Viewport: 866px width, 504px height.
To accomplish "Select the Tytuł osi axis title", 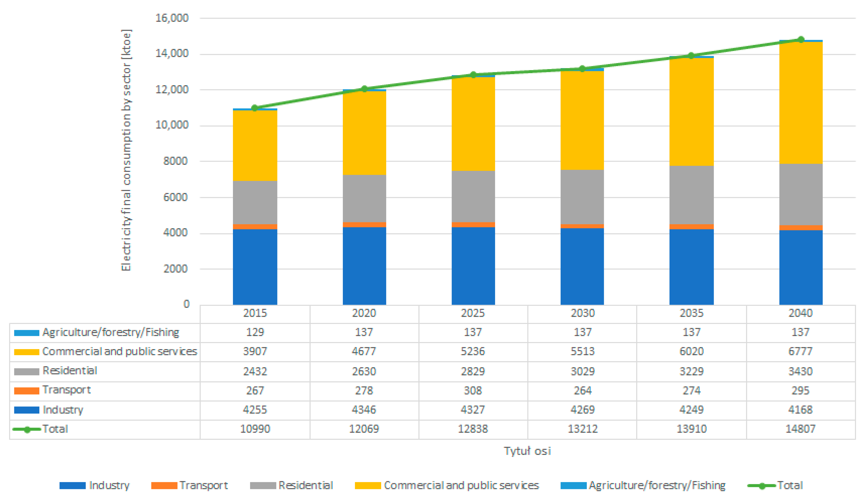I will [527, 451].
